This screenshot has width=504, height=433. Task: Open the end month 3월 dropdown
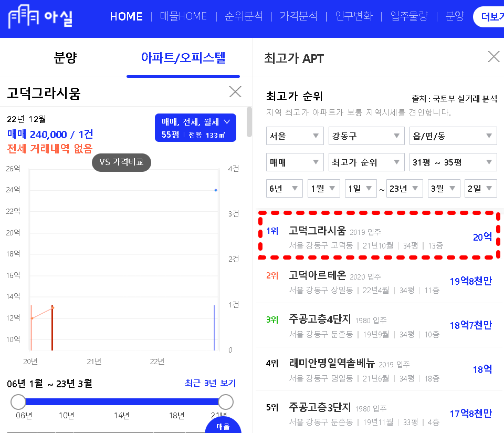click(x=444, y=189)
